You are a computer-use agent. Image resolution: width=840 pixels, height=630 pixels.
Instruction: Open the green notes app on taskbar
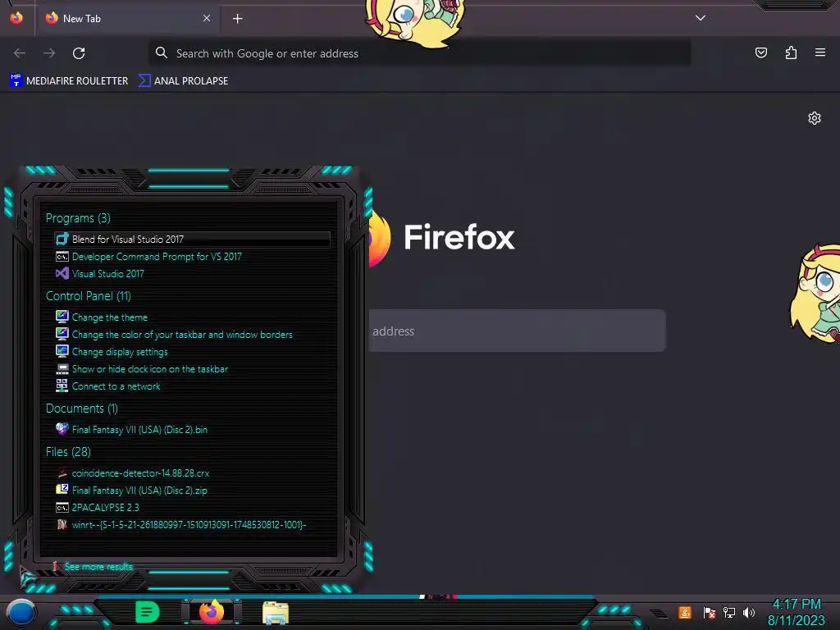tap(147, 612)
